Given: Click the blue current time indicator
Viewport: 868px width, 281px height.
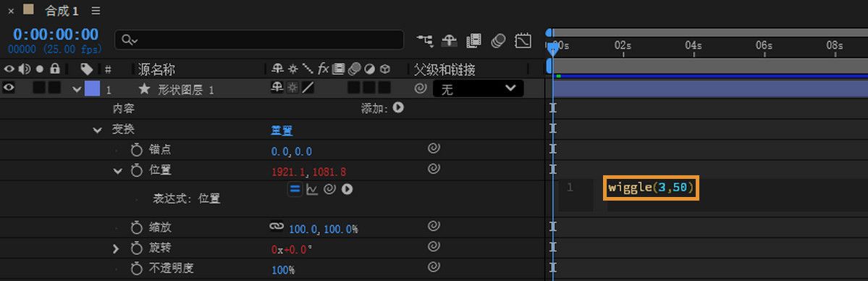Looking at the screenshot, I should click(x=552, y=50).
